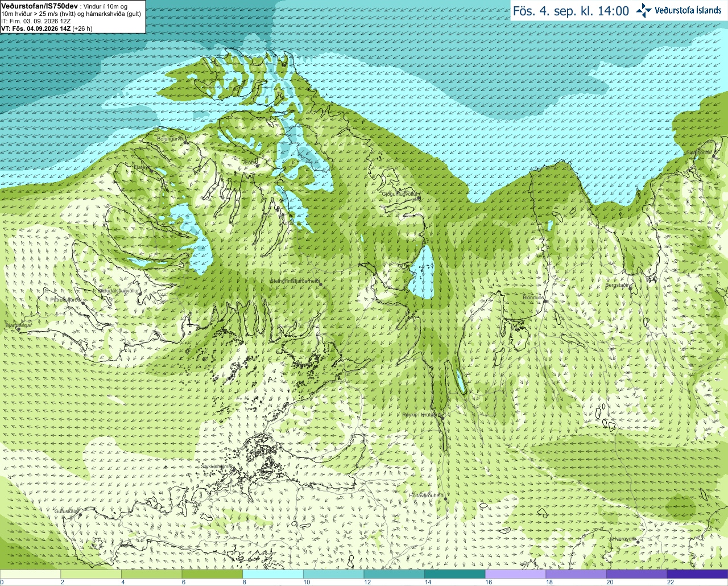
Task: Click the Bergstaðir station marker
Action: point(630,288)
